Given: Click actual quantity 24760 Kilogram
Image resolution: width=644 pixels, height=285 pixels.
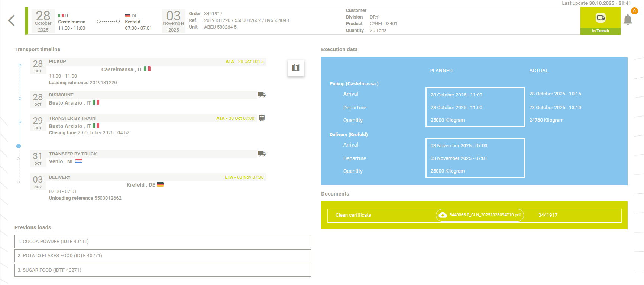Looking at the screenshot, I should (546, 120).
